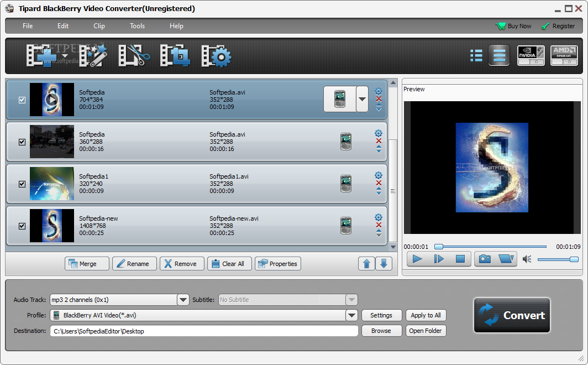588x365 pixels.
Task: Click the Register link
Action: click(558, 26)
